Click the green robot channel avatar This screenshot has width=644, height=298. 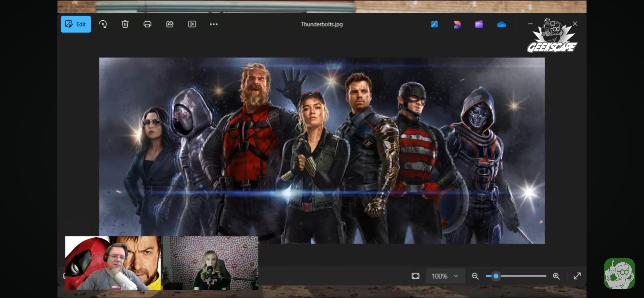click(619, 273)
